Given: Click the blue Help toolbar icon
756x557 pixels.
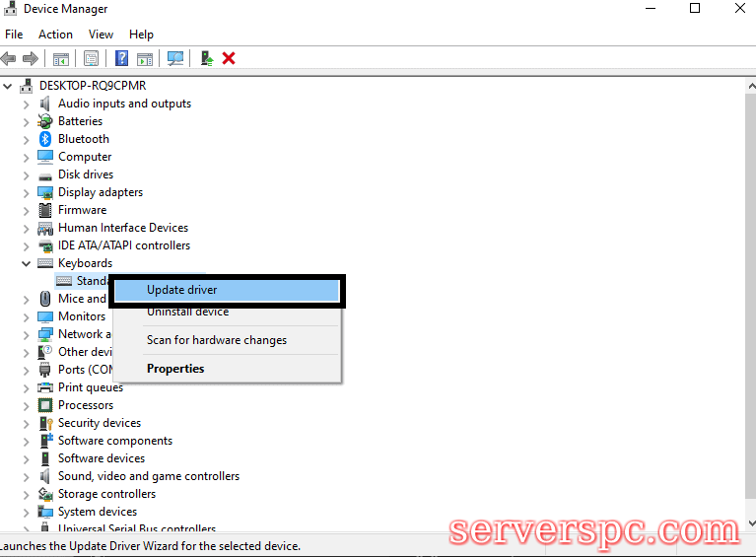Looking at the screenshot, I should point(121,58).
